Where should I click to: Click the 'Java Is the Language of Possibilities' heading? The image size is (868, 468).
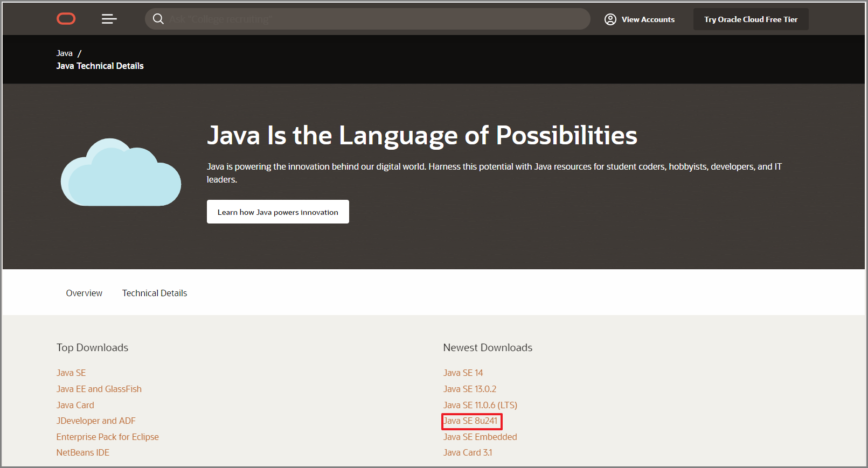pyautogui.click(x=422, y=135)
